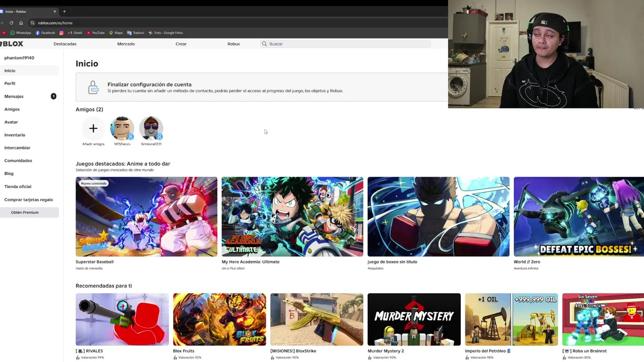Click the Superstar Baseball title text
This screenshot has height=362, width=644.
point(95,261)
